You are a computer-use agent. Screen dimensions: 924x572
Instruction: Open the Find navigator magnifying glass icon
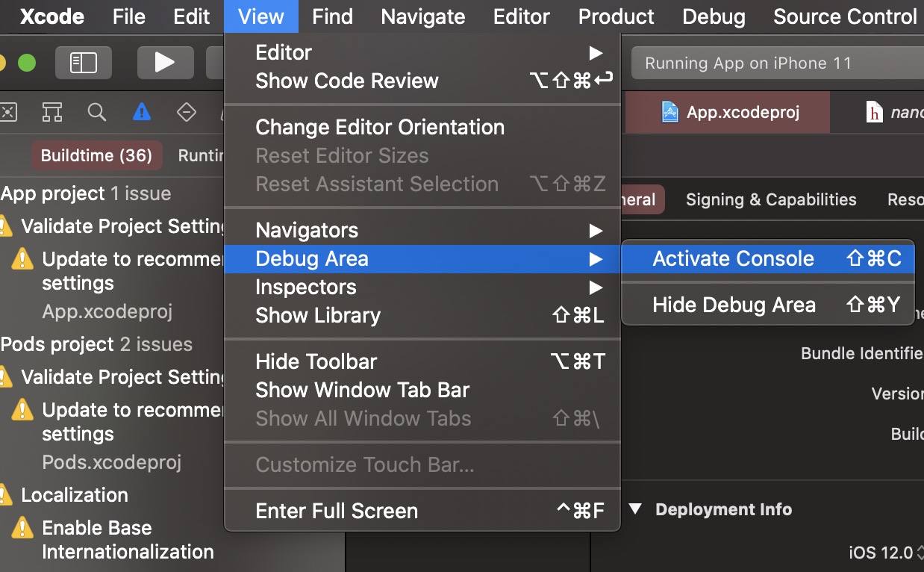point(96,112)
